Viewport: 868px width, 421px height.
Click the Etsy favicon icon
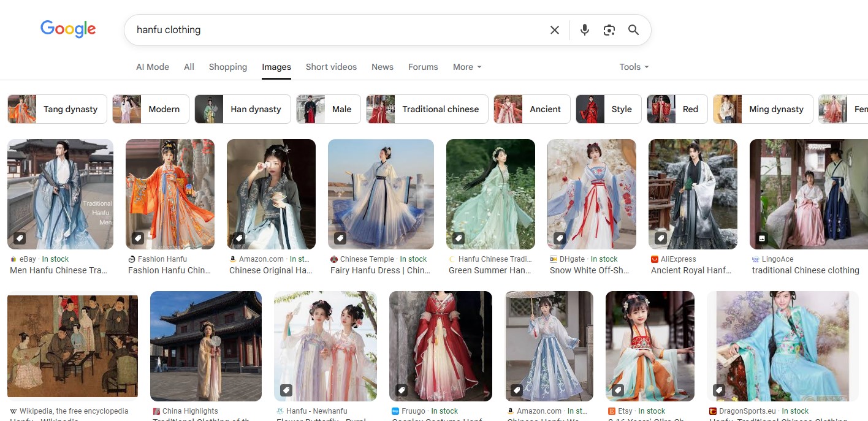[612, 411]
